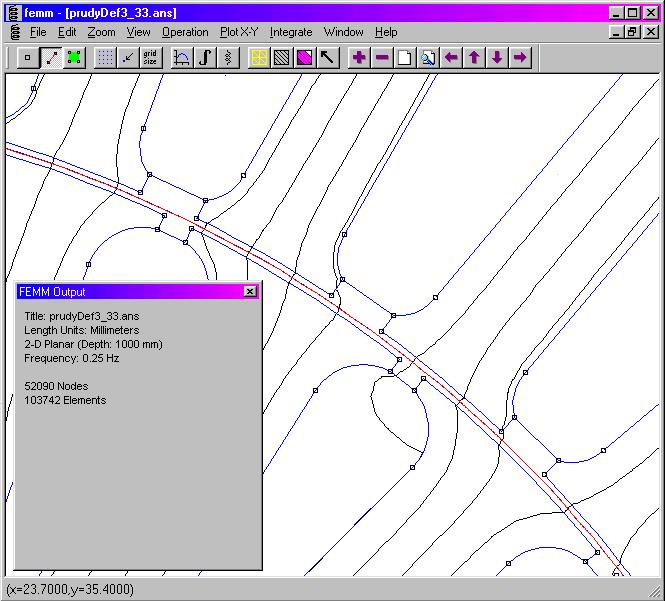Click the zoom window magnifier icon
The width and height of the screenshot is (665, 601).
pyautogui.click(x=428, y=57)
